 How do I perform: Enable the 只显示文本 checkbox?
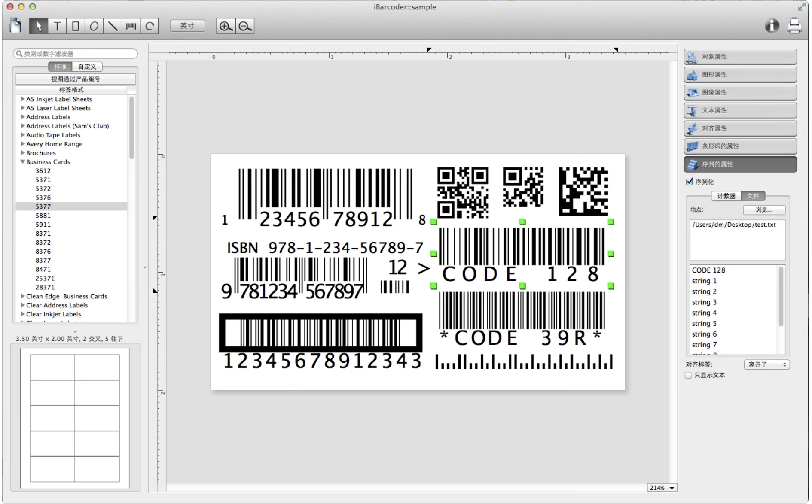tap(688, 375)
